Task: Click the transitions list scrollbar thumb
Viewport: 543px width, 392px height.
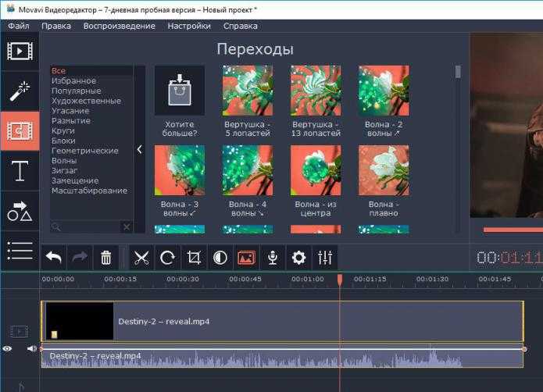Action: tap(458, 72)
